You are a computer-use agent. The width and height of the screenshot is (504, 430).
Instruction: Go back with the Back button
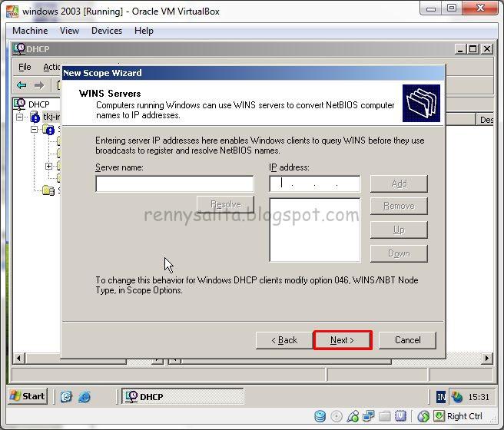tap(284, 340)
